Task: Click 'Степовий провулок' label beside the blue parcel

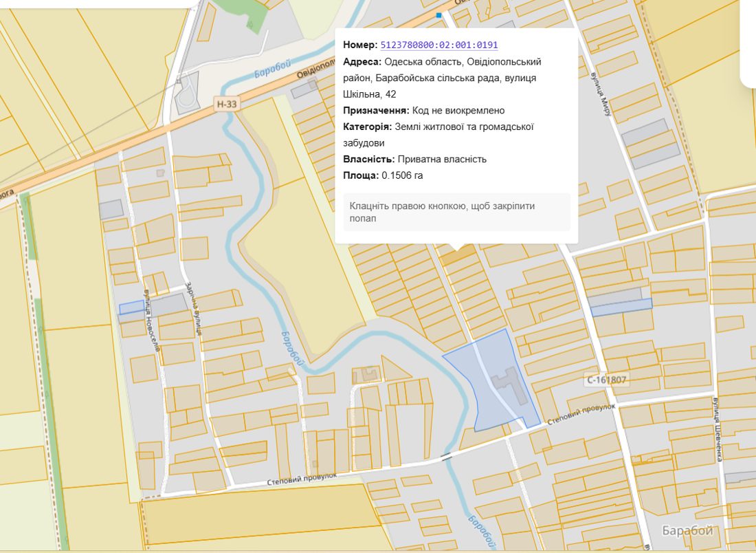Action: [x=581, y=415]
